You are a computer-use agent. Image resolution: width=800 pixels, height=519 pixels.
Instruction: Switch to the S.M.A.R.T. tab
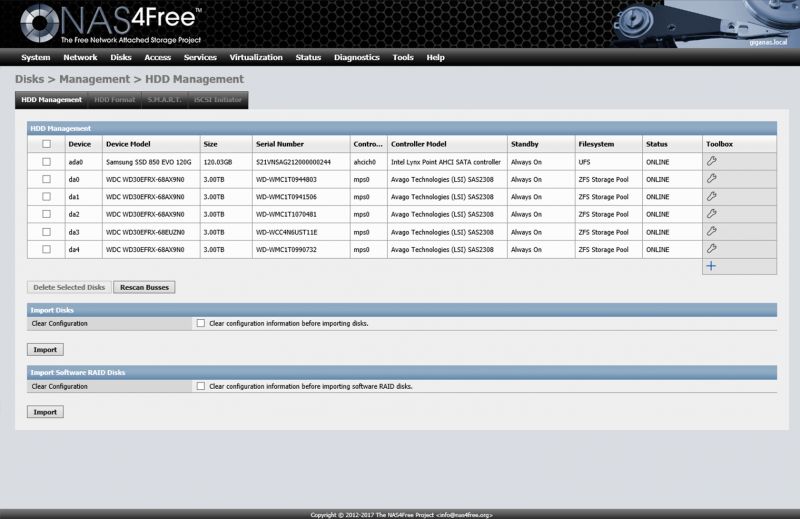pyautogui.click(x=164, y=100)
